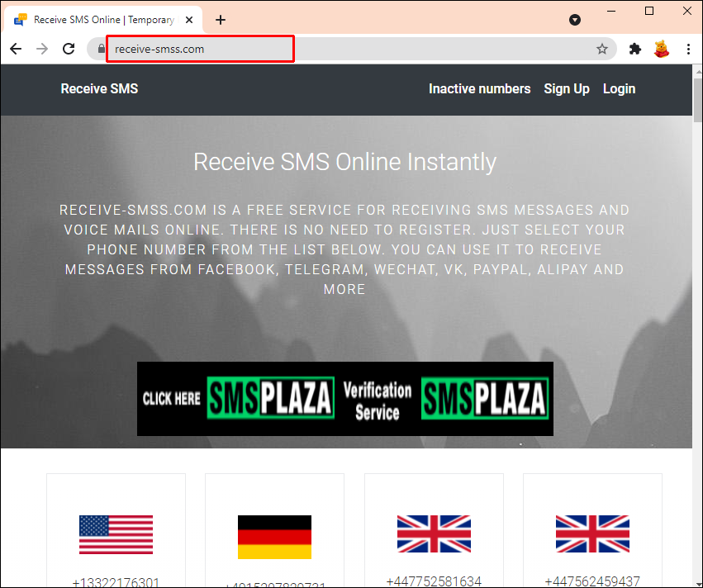The width and height of the screenshot is (703, 588).
Task: Open a new browser tab
Action: tap(220, 20)
